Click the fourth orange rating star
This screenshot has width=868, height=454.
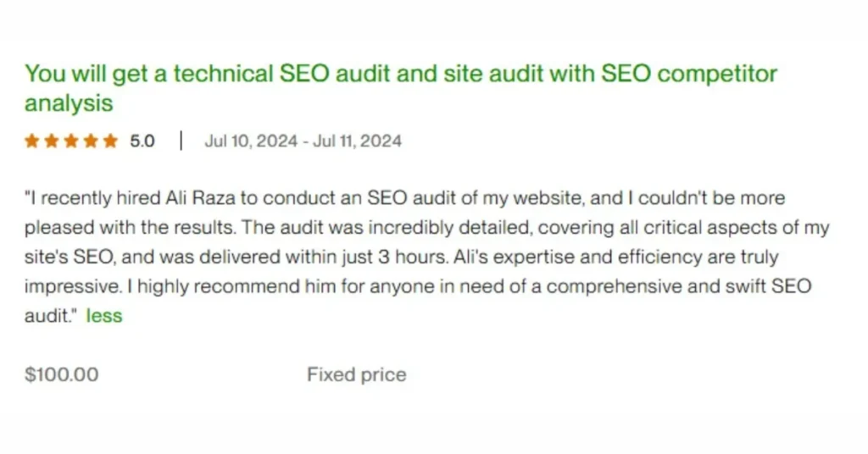click(x=91, y=141)
